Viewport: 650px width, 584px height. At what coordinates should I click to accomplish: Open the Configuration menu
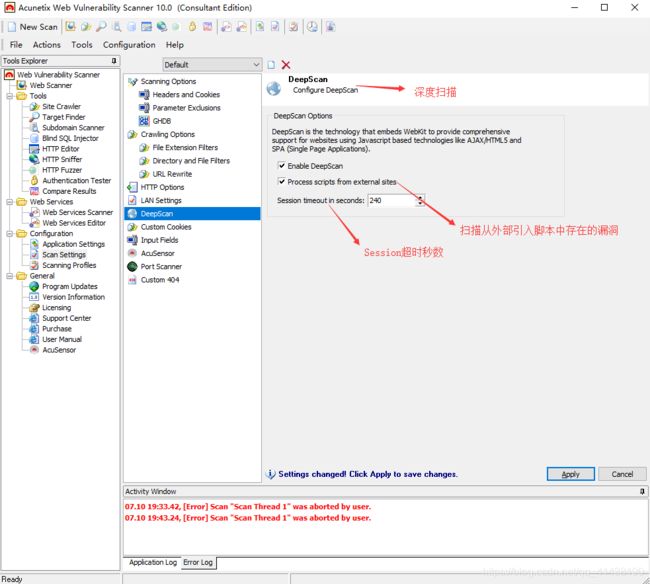[129, 45]
